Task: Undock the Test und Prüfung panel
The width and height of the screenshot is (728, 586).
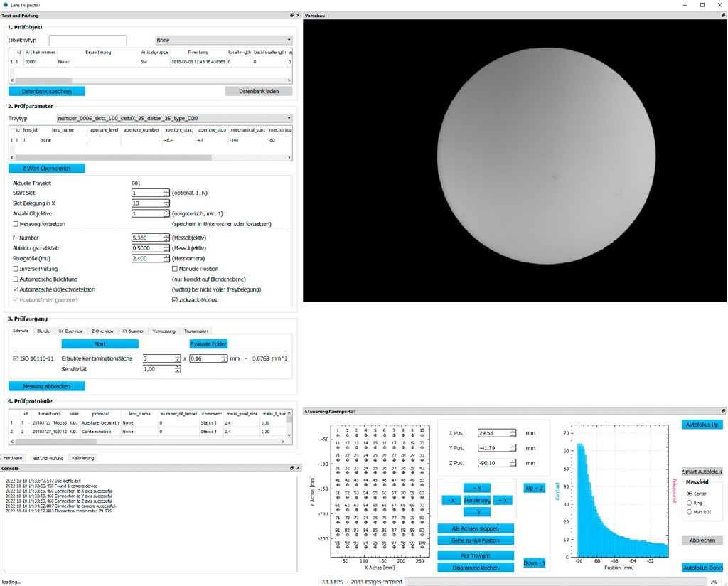Action: (x=291, y=15)
